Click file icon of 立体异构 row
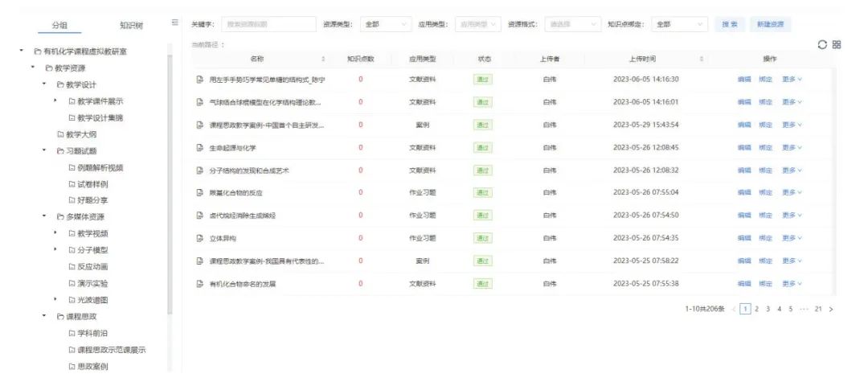Image resolution: width=868 pixels, height=378 pixels. 200,238
